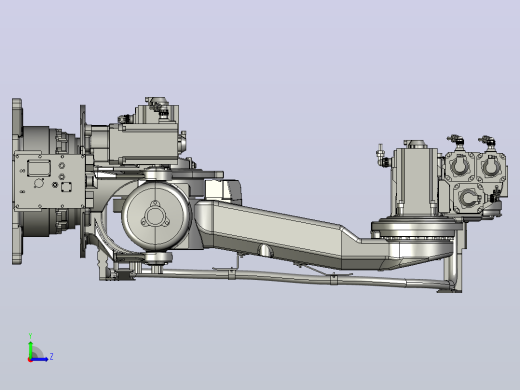Select the horizontal servo motor on top left
520x390 pixels.
click(x=144, y=144)
